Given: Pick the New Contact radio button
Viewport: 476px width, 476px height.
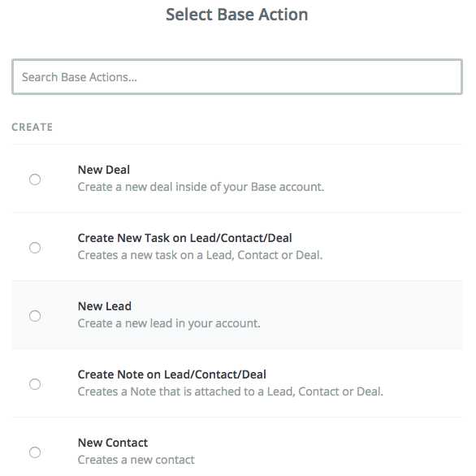Looking at the screenshot, I should (x=35, y=452).
